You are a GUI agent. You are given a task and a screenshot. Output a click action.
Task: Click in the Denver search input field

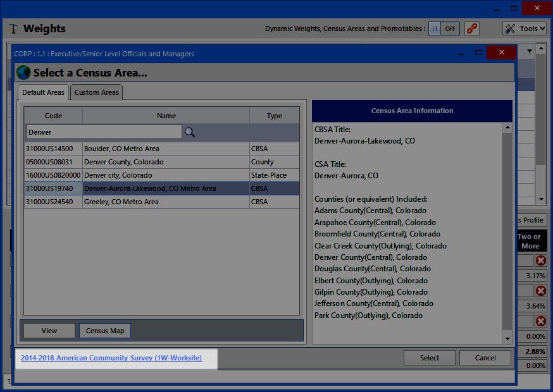tap(104, 132)
